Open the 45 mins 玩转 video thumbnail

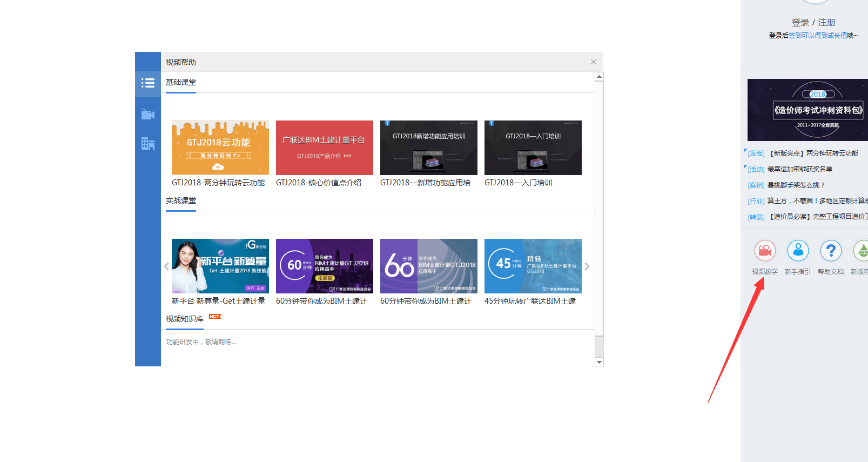533,266
